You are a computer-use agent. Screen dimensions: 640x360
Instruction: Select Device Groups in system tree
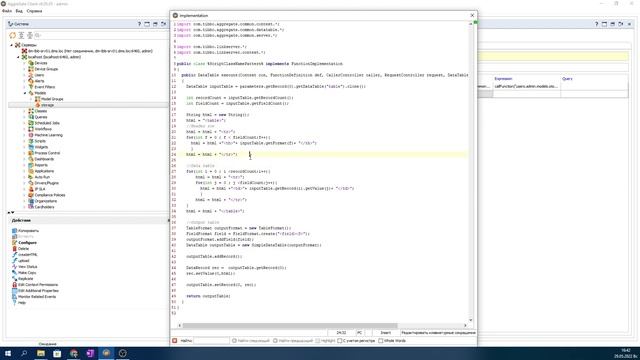[x=46, y=69]
